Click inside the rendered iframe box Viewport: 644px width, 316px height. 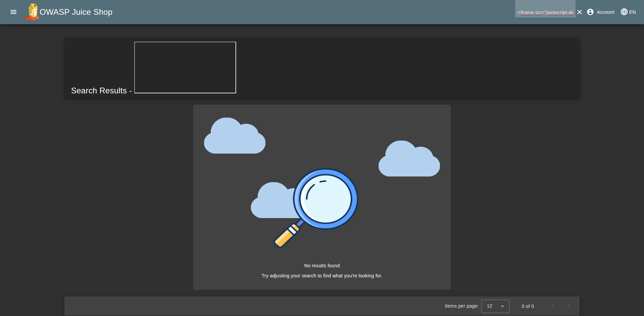pos(185,67)
